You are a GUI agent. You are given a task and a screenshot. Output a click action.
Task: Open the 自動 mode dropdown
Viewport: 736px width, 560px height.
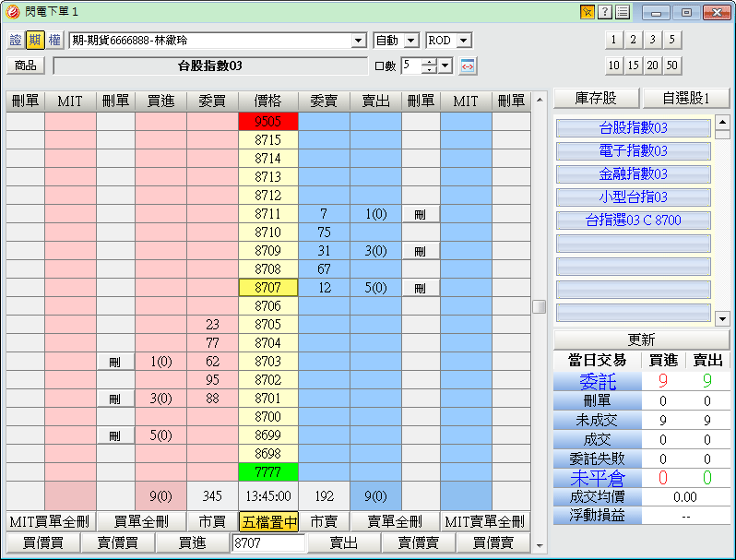click(410, 41)
